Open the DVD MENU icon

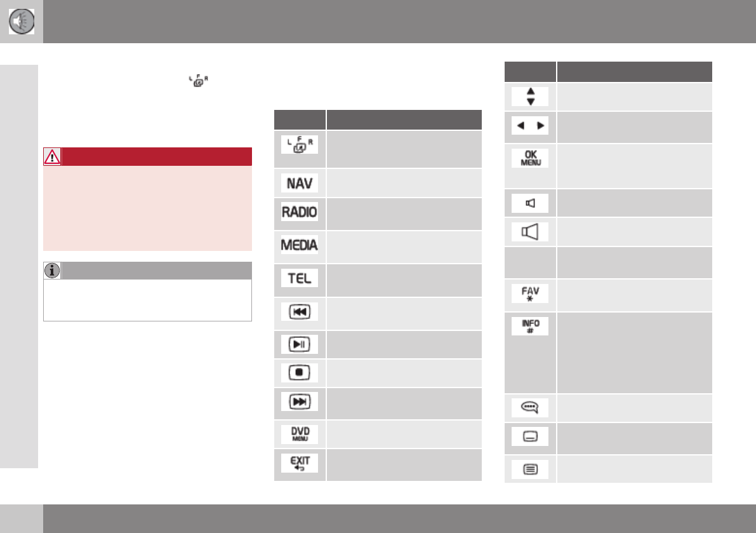pos(300,434)
